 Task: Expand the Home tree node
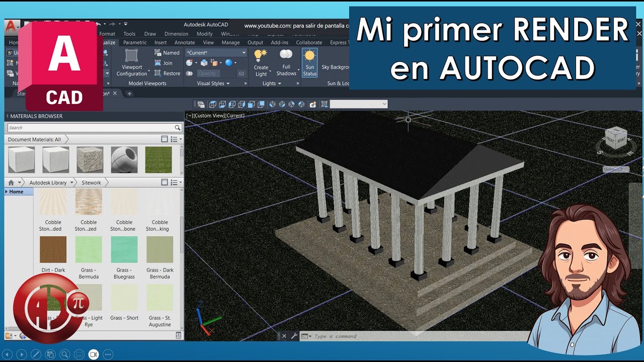7,192
